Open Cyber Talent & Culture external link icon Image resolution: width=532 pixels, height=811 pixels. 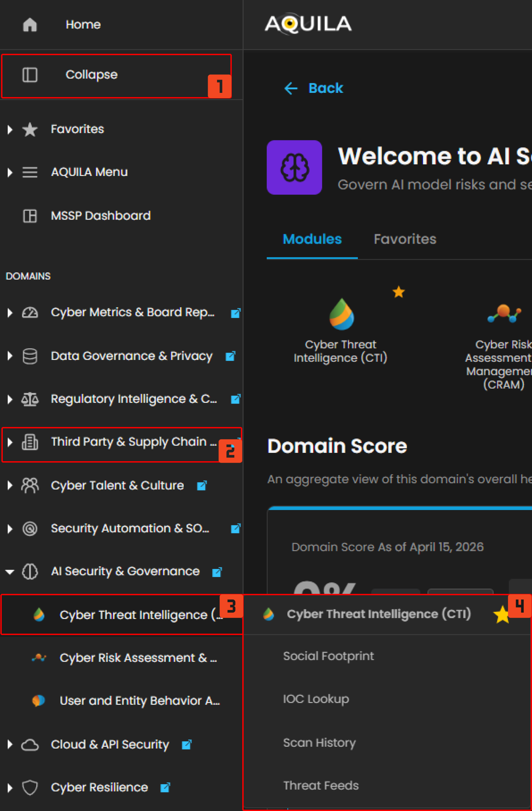(202, 486)
